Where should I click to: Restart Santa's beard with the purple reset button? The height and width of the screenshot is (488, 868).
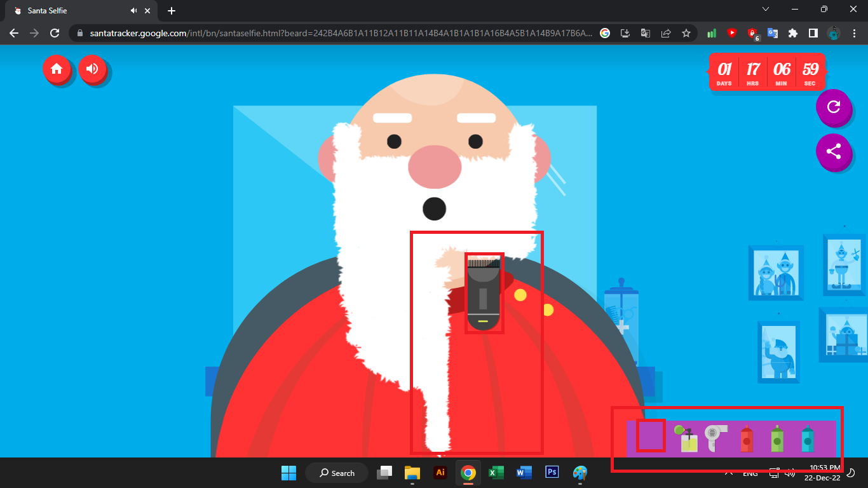pyautogui.click(x=833, y=107)
